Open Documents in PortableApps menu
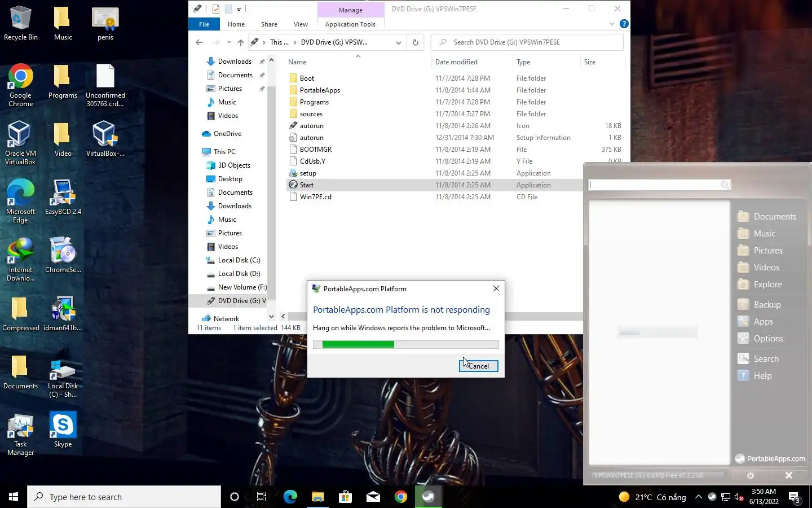 point(766,217)
